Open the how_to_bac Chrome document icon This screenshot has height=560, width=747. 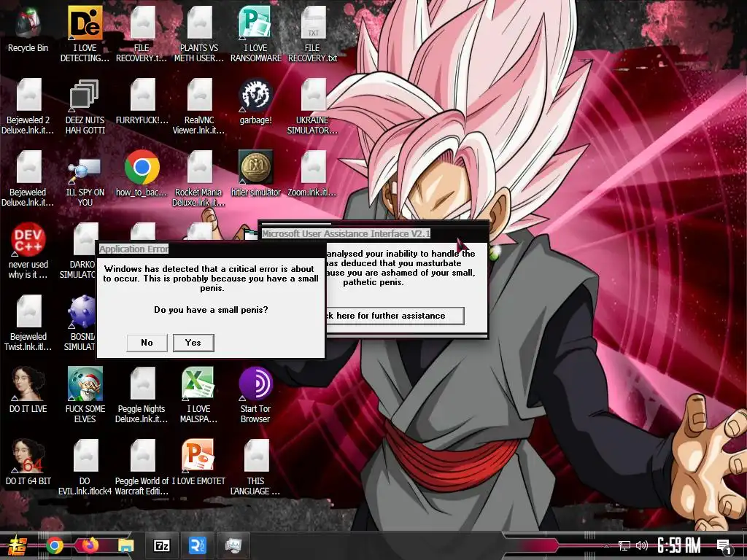[142, 174]
